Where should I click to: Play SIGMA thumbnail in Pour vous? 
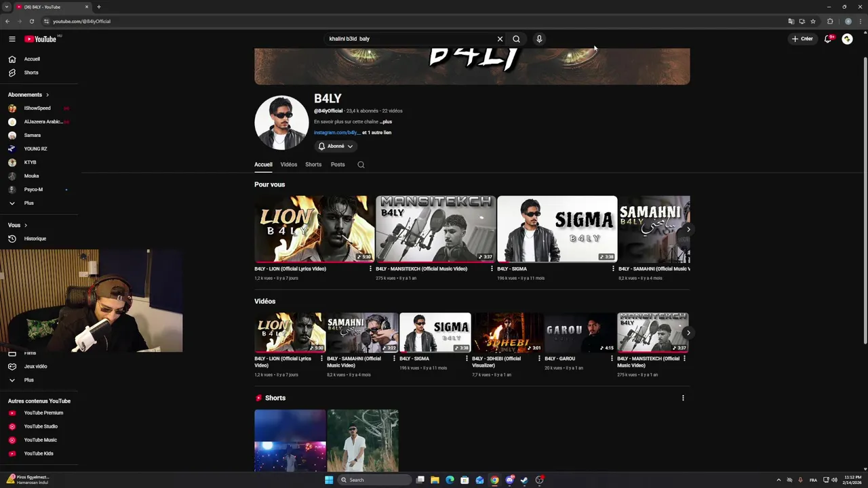(x=557, y=229)
